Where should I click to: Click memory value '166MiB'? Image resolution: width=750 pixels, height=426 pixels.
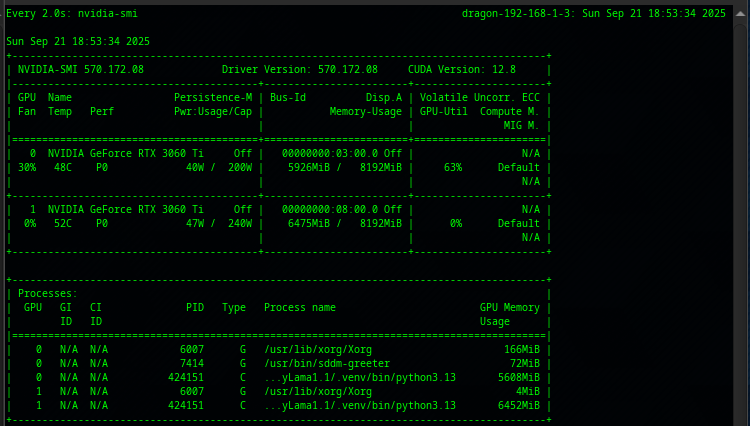click(x=522, y=350)
